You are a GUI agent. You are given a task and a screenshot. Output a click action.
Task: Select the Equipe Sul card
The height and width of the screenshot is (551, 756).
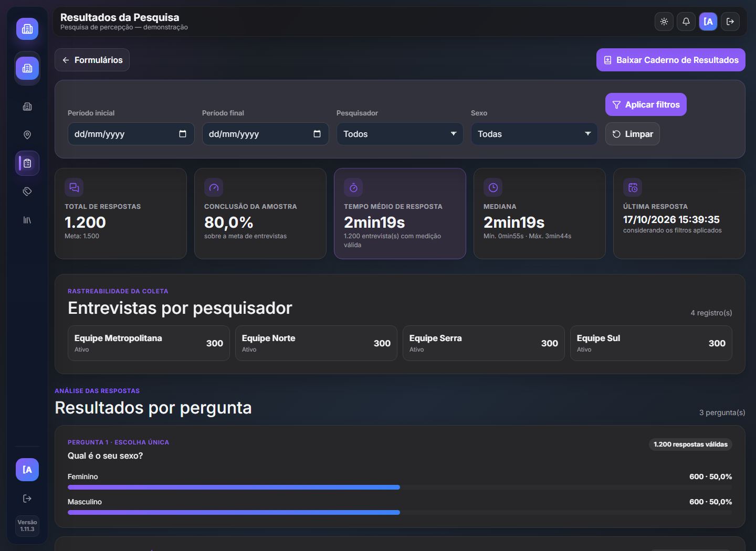pos(651,343)
